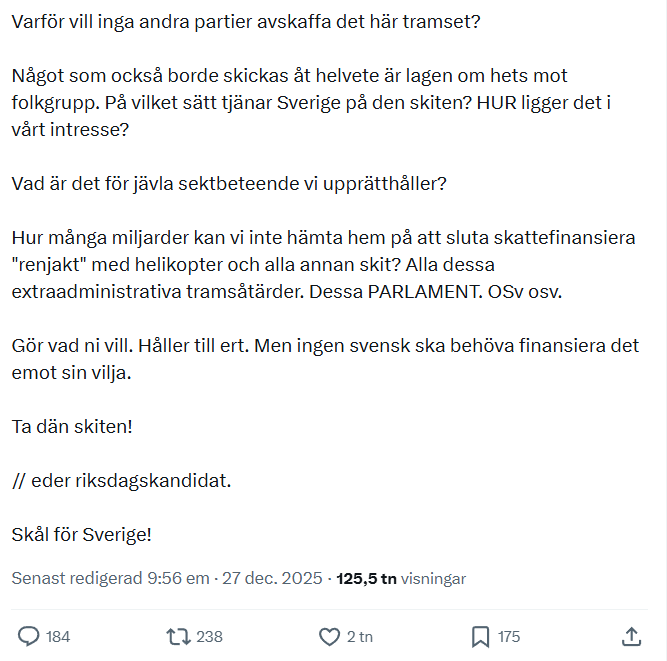Click the reply count 184

point(58,637)
